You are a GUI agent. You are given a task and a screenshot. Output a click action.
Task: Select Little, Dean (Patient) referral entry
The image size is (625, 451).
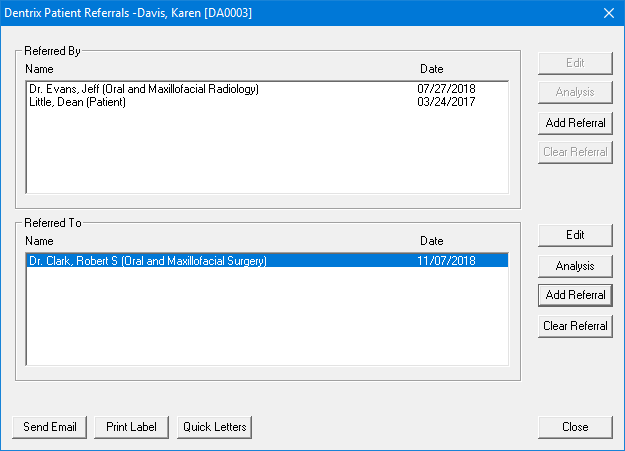click(x=78, y=102)
